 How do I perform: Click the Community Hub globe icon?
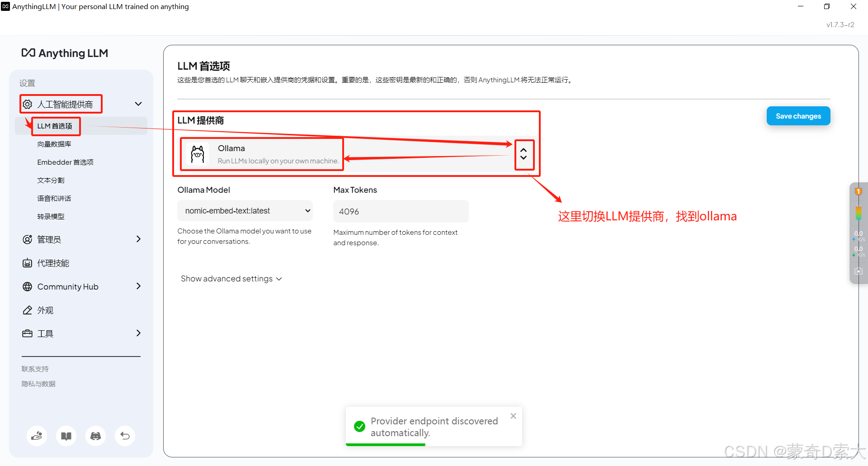pos(28,286)
